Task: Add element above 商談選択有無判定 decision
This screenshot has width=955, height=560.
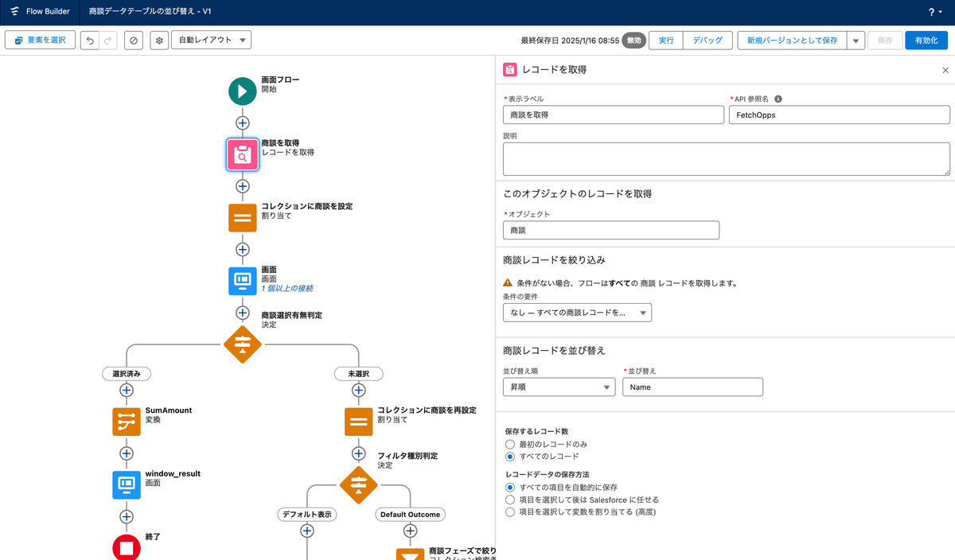Action: click(243, 312)
